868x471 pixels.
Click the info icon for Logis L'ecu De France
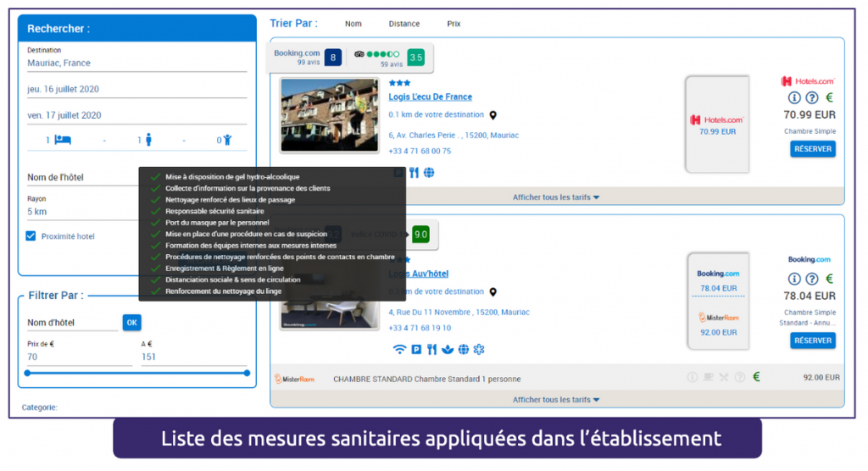[794, 98]
